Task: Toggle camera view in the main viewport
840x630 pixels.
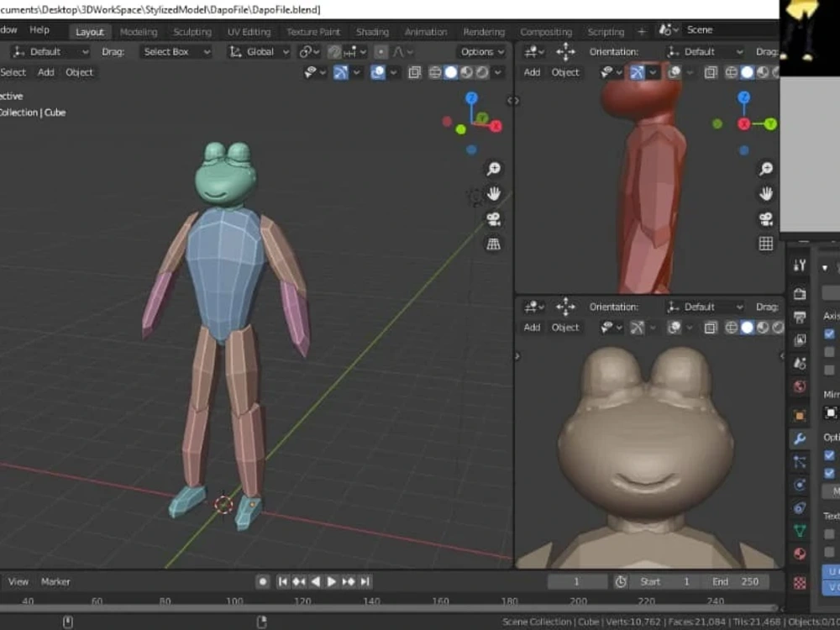Action: 493,218
